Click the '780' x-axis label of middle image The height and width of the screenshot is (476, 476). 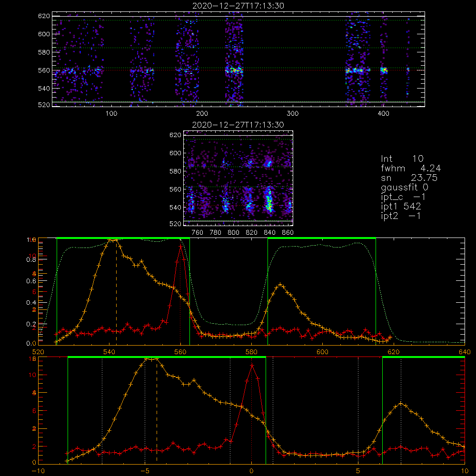pyautogui.click(x=216, y=233)
